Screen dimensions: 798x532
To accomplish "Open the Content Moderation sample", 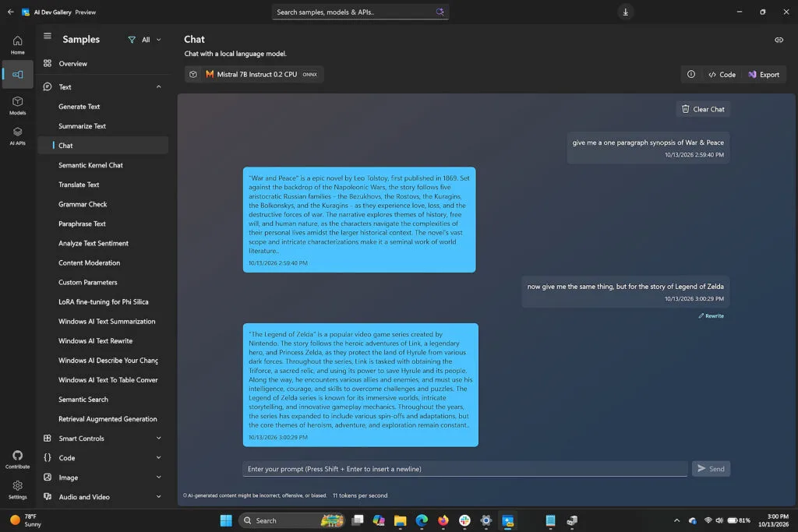I will point(103,263).
